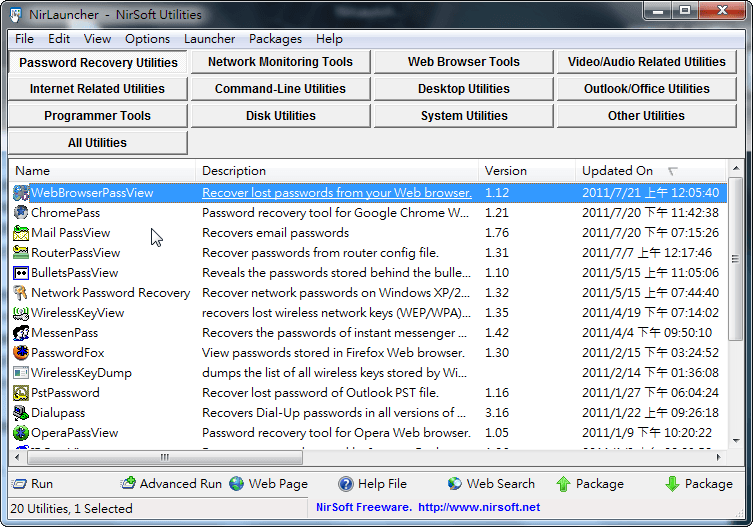
Task: Sort list by Name column header
Action: (102, 171)
